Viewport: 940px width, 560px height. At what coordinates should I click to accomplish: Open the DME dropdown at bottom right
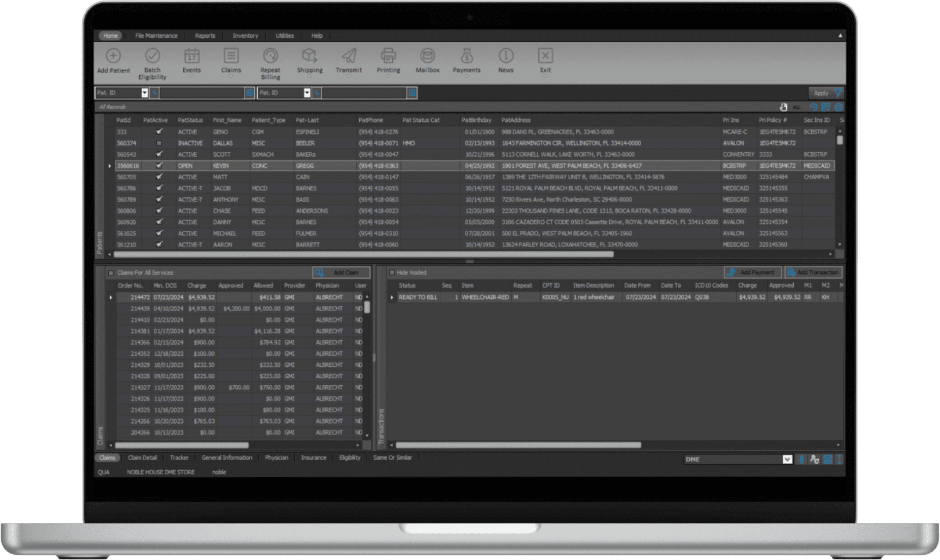coord(787,459)
